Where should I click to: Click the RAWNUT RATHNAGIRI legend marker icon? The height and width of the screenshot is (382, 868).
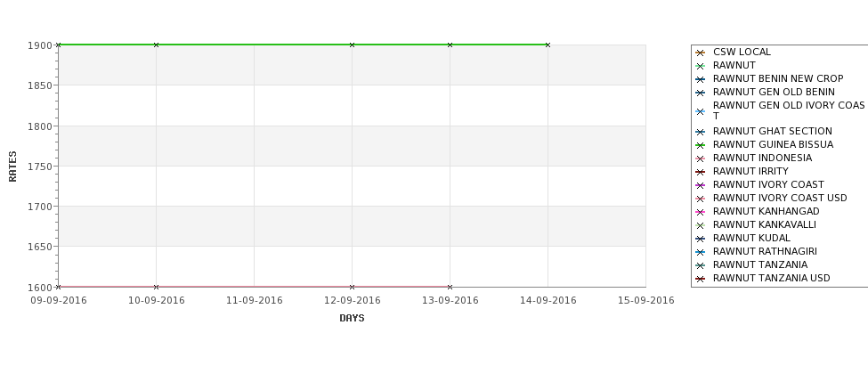[x=700, y=252]
